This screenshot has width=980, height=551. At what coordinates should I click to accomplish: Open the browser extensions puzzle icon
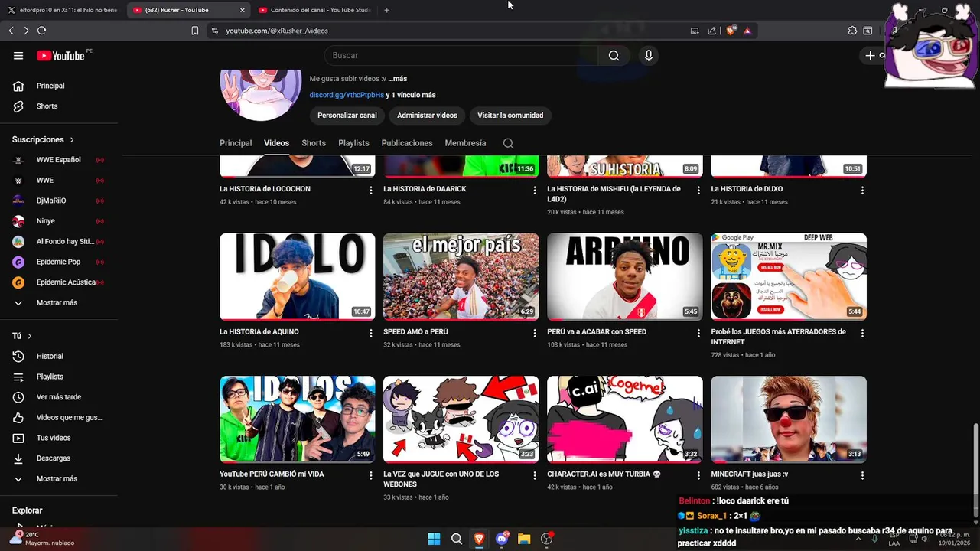(x=852, y=31)
